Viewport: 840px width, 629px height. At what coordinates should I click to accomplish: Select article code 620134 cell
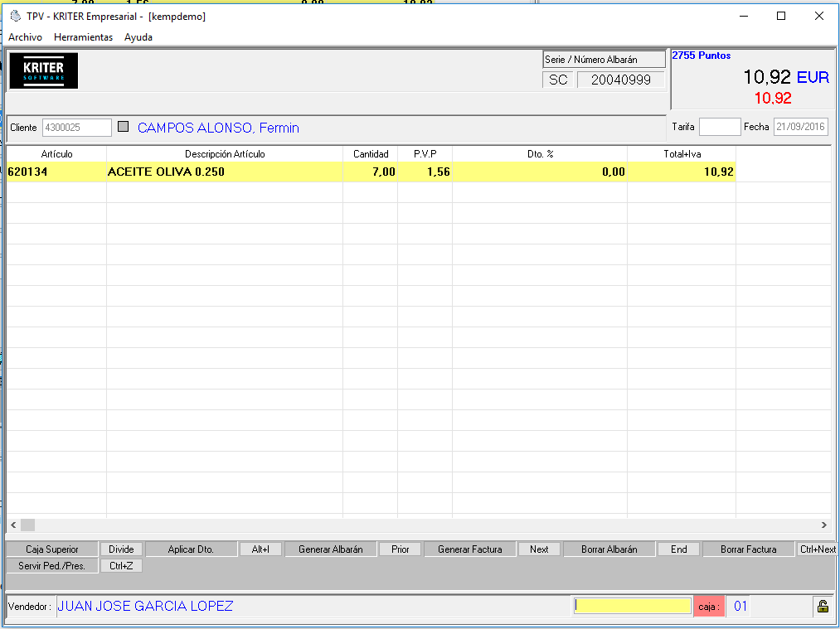click(56, 172)
